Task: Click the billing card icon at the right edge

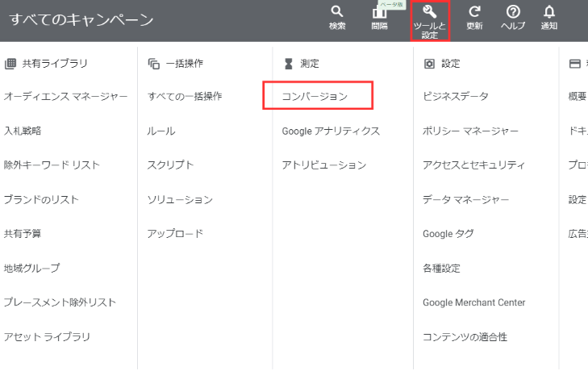Action: 574,64
